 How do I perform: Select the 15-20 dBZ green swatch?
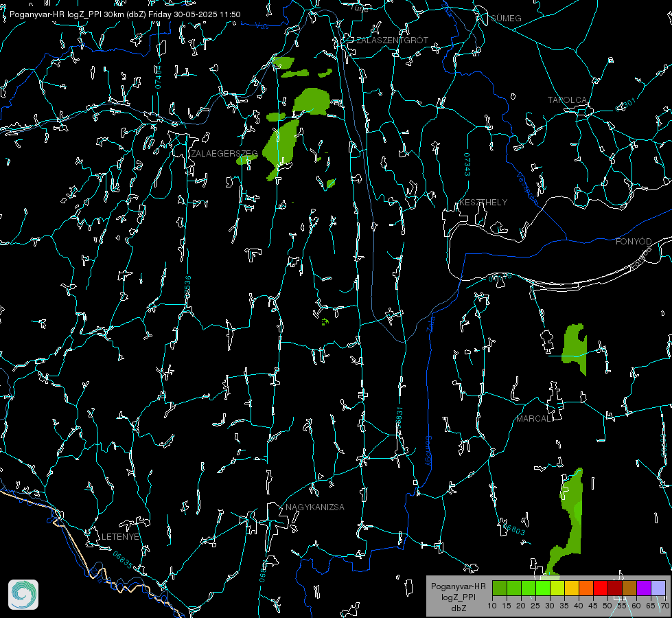(x=514, y=588)
